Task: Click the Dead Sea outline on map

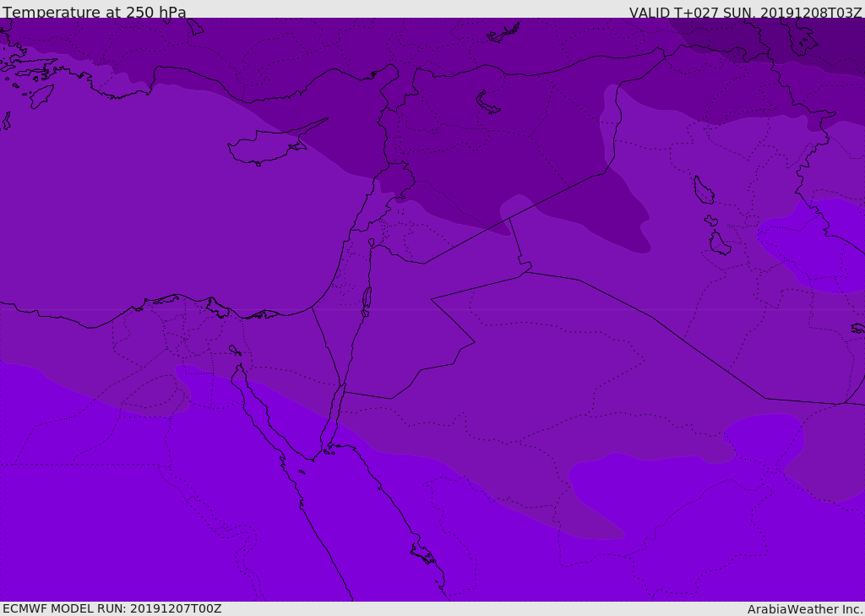Action: [367, 301]
